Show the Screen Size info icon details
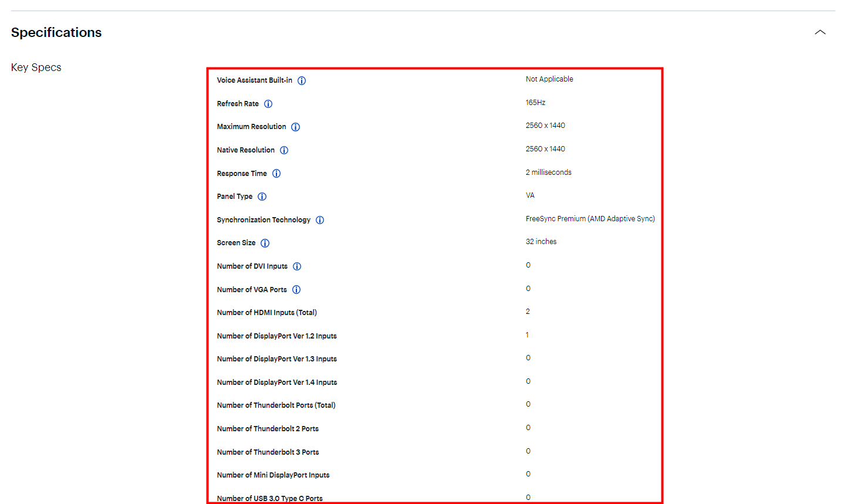Viewport: 854px width, 504px height. [x=265, y=243]
